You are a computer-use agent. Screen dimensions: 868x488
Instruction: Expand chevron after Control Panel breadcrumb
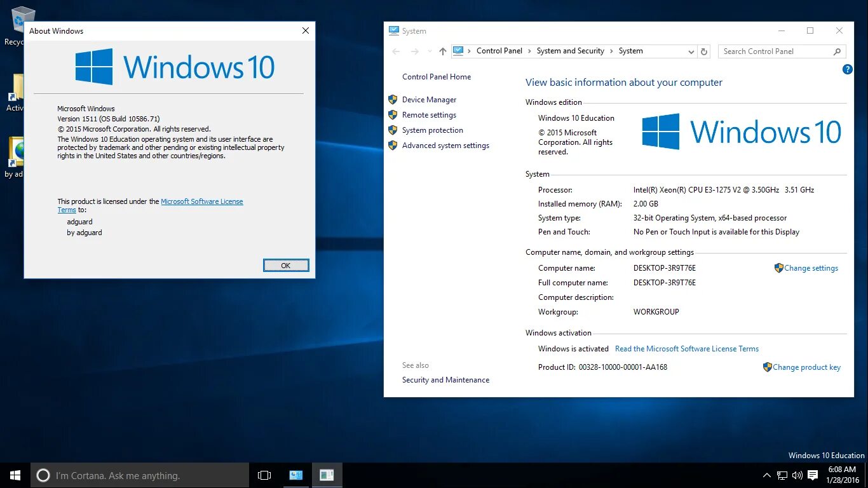(530, 51)
